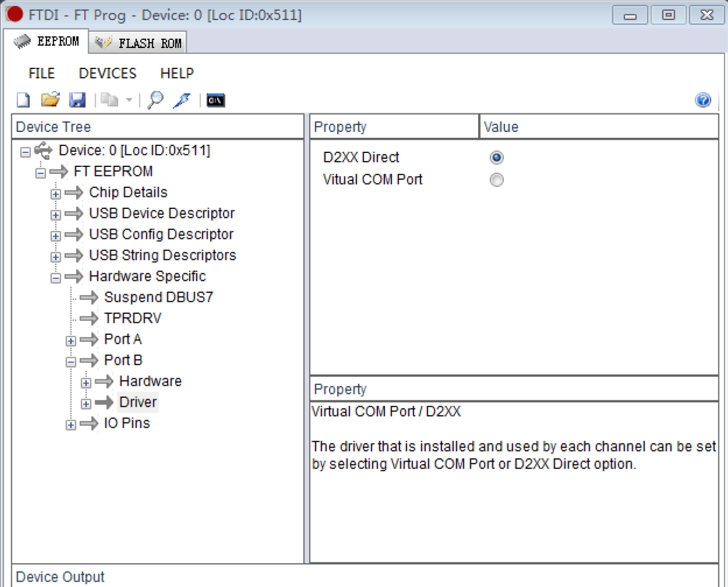Switch to the FLASH ROM tab
Viewport: 728px width, 587px height.
[x=138, y=43]
